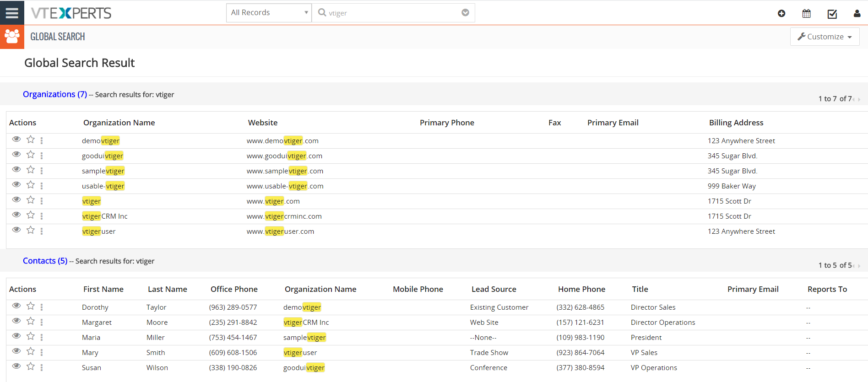
Task: Open the usable-vtiger organization name
Action: click(103, 186)
